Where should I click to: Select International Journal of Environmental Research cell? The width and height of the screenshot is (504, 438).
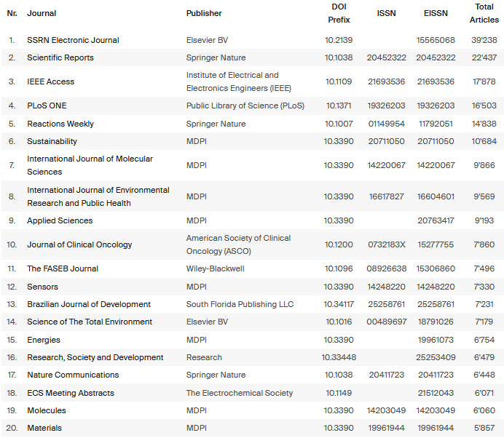coord(98,196)
